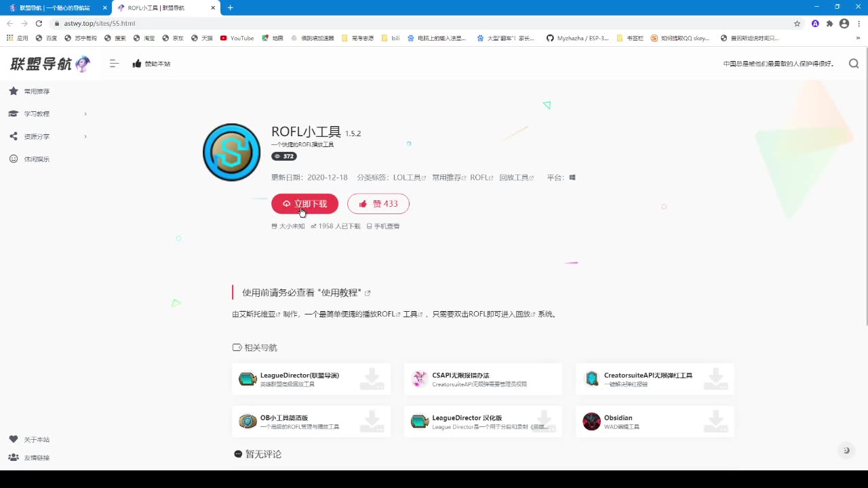
Task: Reload the page
Action: pyautogui.click(x=39, y=23)
